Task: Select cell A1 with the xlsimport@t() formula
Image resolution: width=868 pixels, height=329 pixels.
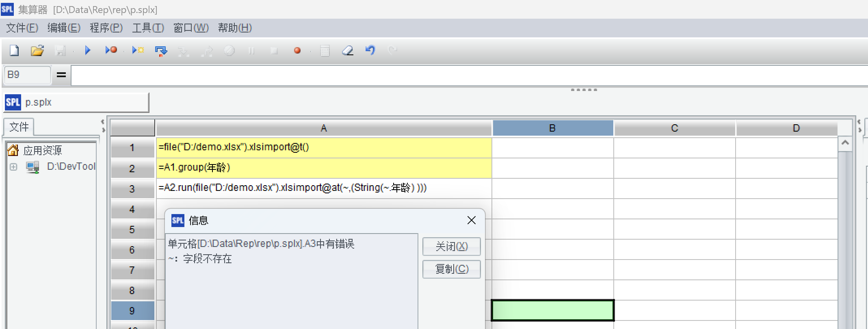Action: 324,147
